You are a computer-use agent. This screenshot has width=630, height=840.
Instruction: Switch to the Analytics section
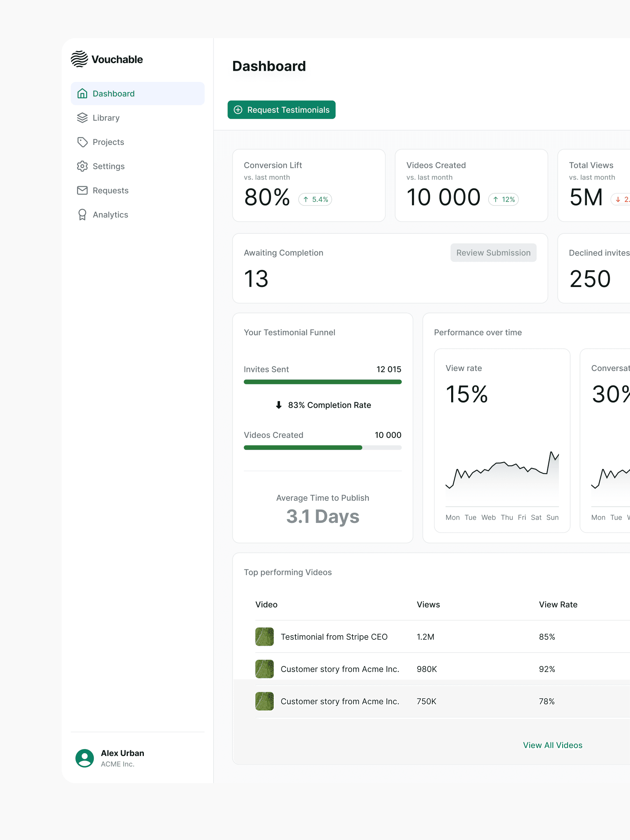click(138, 215)
